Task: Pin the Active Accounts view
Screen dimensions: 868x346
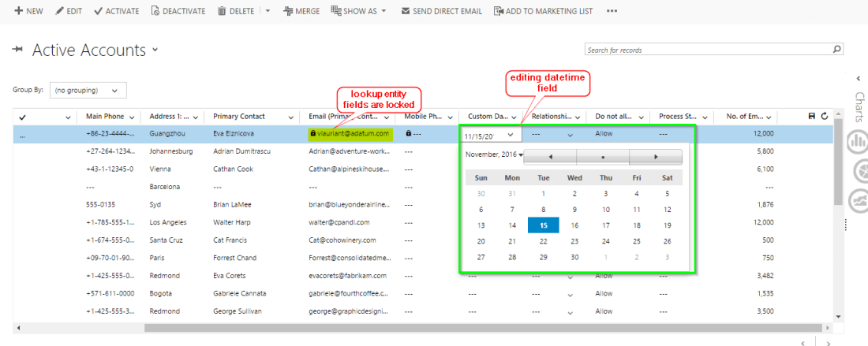Action: pyautogui.click(x=18, y=50)
